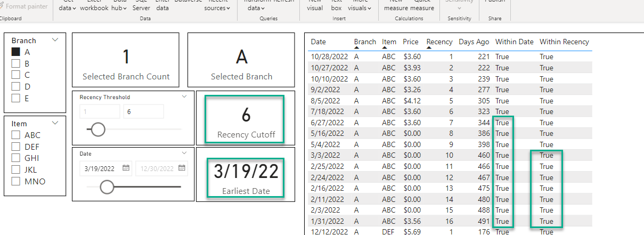
Task: Click the start date field 3/19/2022
Action: 105,168
